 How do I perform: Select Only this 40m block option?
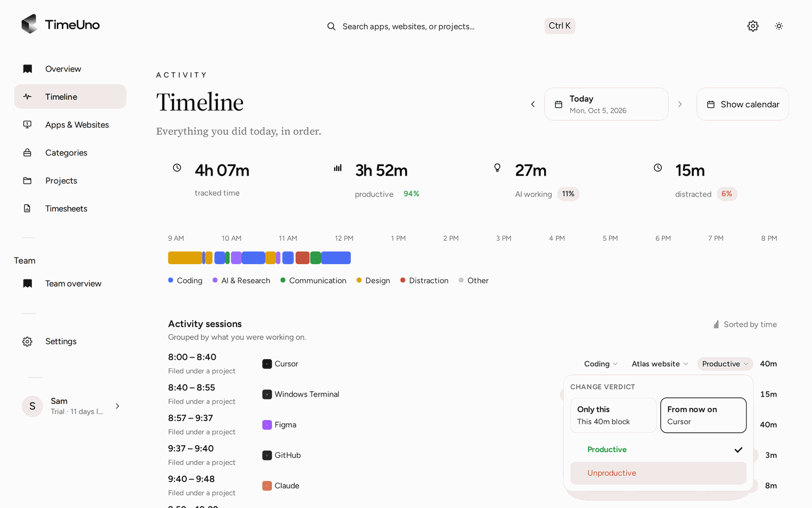coord(613,415)
